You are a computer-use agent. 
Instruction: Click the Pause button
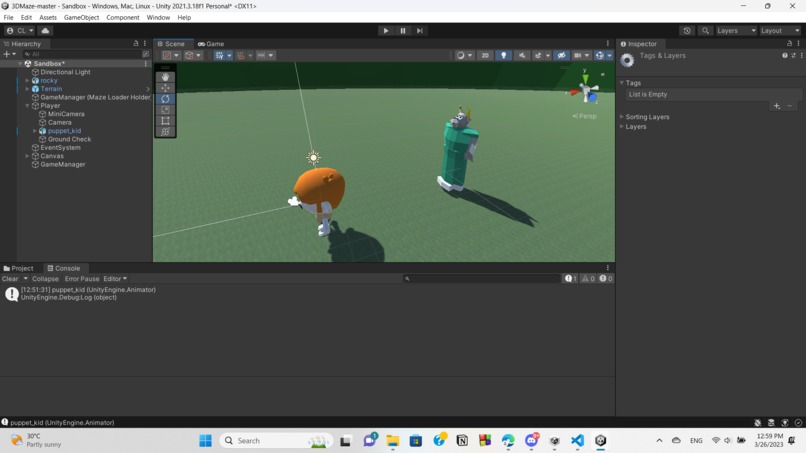click(x=402, y=30)
